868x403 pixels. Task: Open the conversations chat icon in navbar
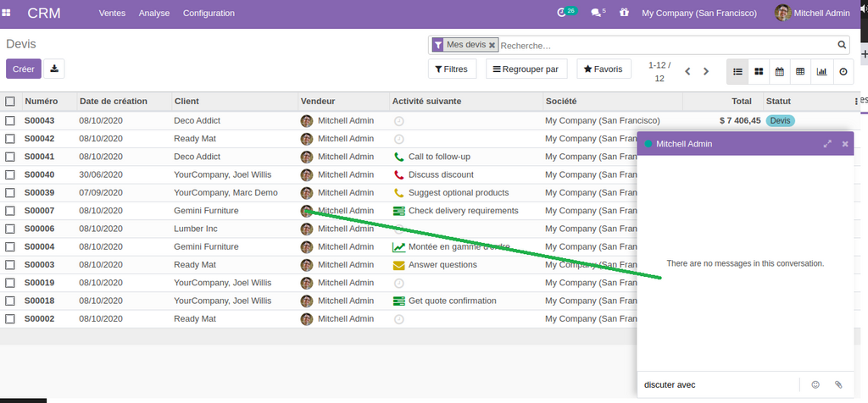[x=597, y=13]
